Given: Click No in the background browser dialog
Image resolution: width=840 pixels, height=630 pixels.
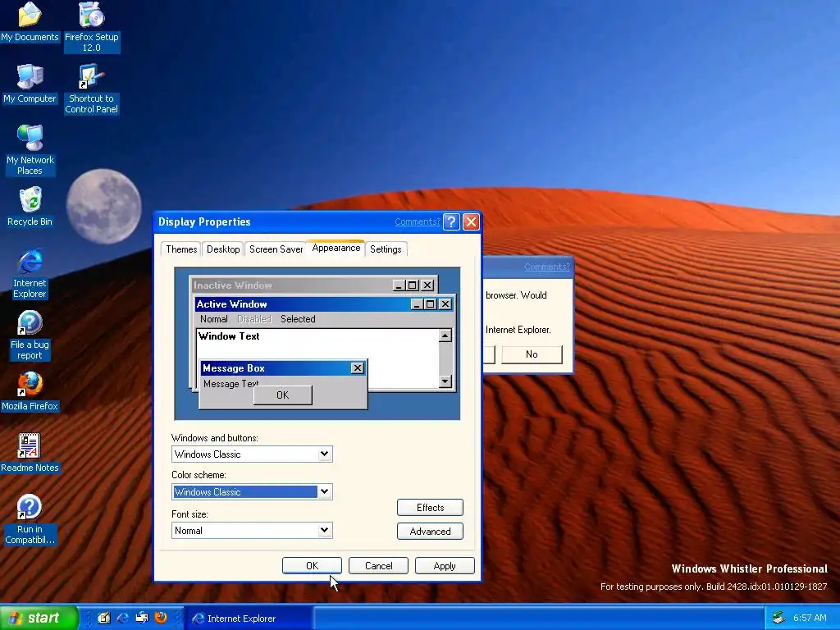Looking at the screenshot, I should tap(532, 354).
